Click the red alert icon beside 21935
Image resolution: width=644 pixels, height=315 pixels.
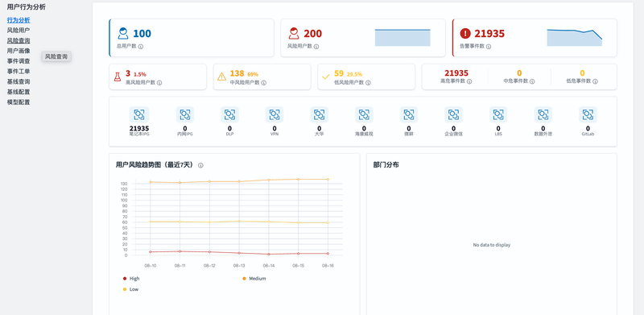click(x=465, y=33)
